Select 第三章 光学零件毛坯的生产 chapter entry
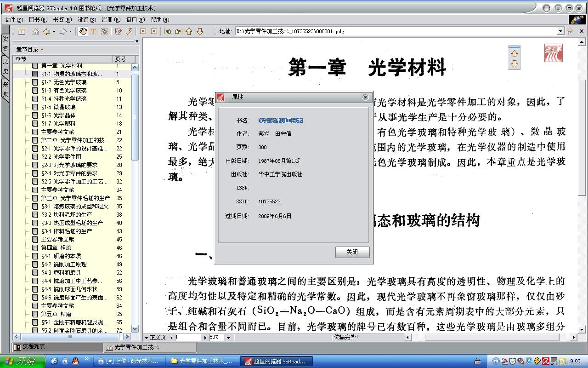Image resolution: width=588 pixels, height=368 pixels. (x=75, y=198)
